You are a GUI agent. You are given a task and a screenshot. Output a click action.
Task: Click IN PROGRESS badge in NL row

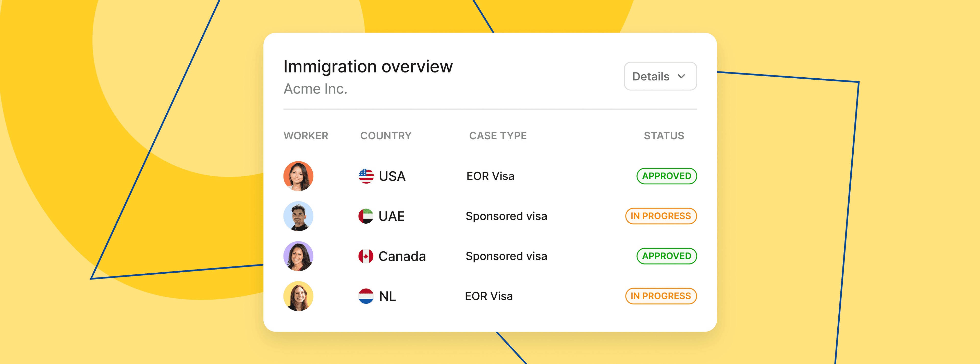tap(661, 296)
